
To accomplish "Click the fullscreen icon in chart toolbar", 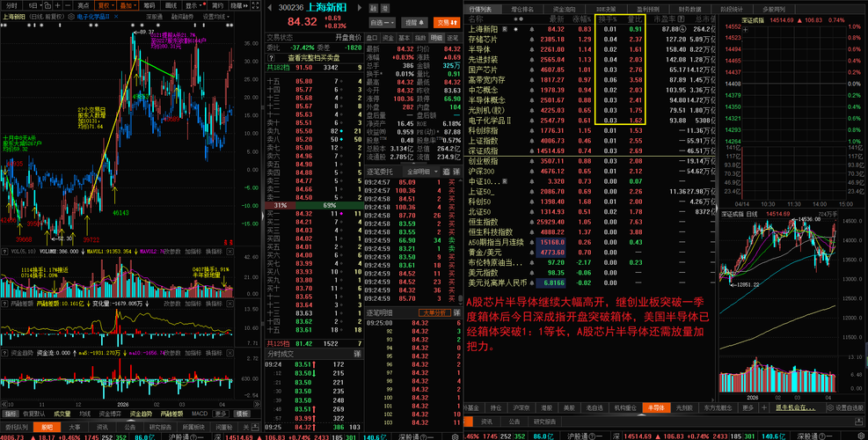I will point(255,5).
